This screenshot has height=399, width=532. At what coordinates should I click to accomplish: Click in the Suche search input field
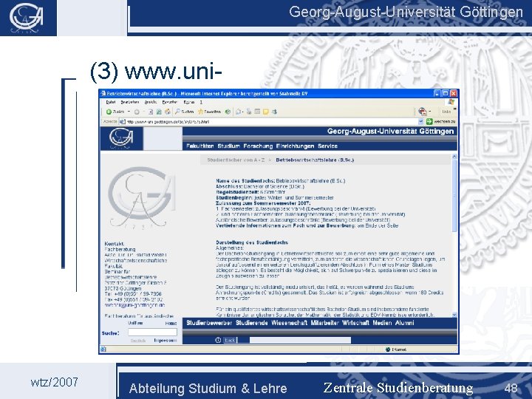click(152, 332)
